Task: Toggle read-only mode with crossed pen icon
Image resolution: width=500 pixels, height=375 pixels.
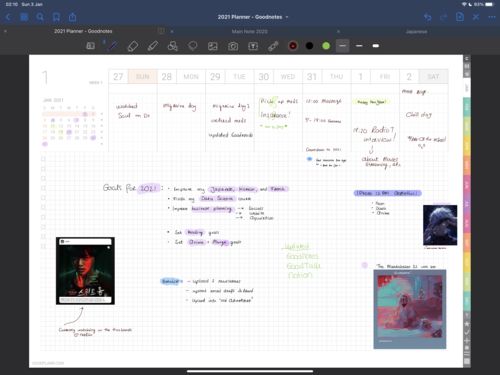Action: 476,17
